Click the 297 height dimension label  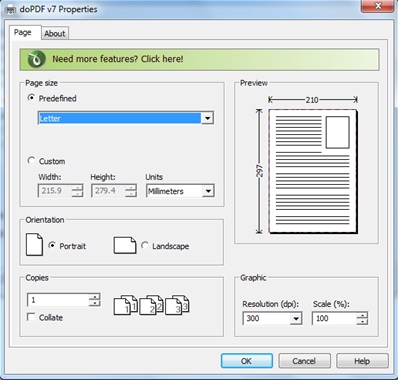coord(260,171)
